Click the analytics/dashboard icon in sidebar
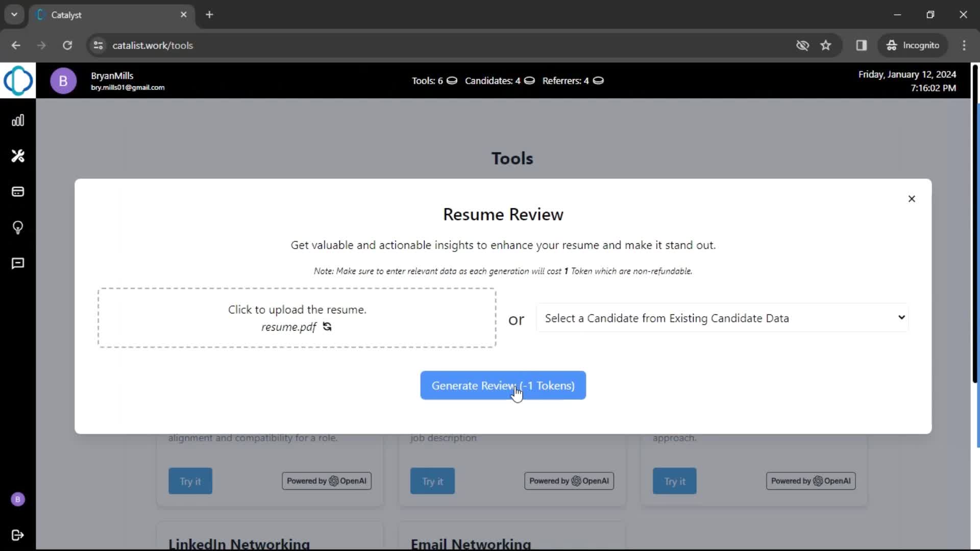 18,120
